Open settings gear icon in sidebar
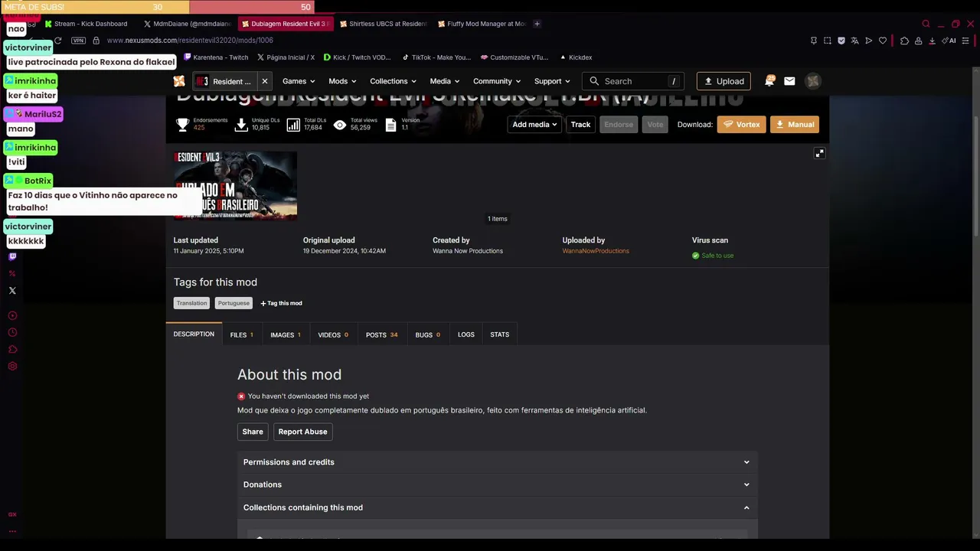This screenshot has height=551, width=980. [x=12, y=367]
